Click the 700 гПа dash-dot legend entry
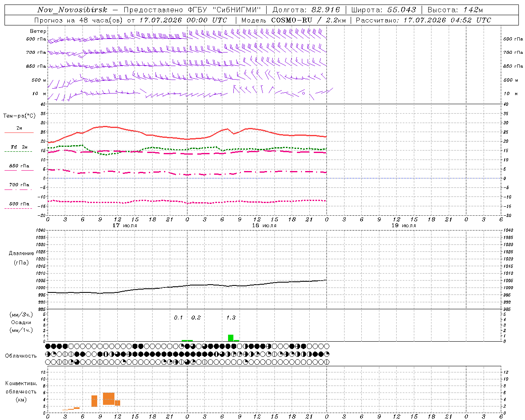The height and width of the screenshot is (420, 525). point(19,187)
